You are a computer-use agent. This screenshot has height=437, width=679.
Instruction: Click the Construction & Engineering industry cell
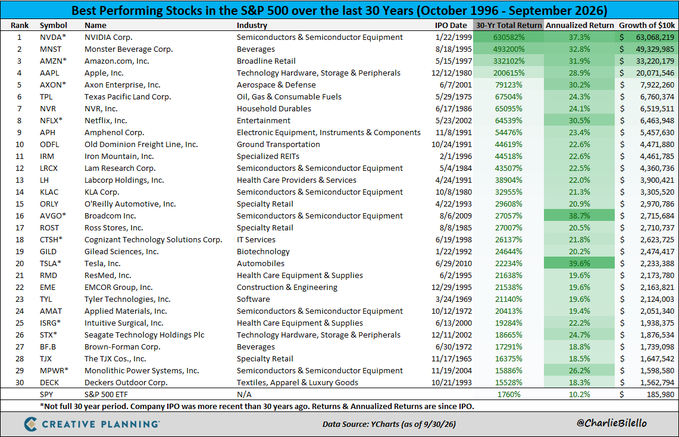pos(287,287)
